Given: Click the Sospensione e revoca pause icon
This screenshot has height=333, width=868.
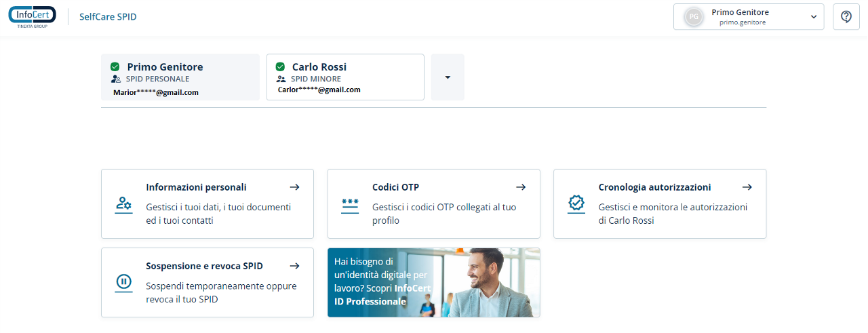Looking at the screenshot, I should coord(123,282).
